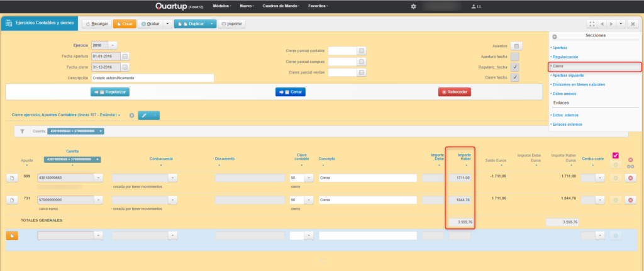The width and height of the screenshot is (644, 271).
Task: Toggle the Regulariz. hecha checkbox
Action: [x=515, y=67]
